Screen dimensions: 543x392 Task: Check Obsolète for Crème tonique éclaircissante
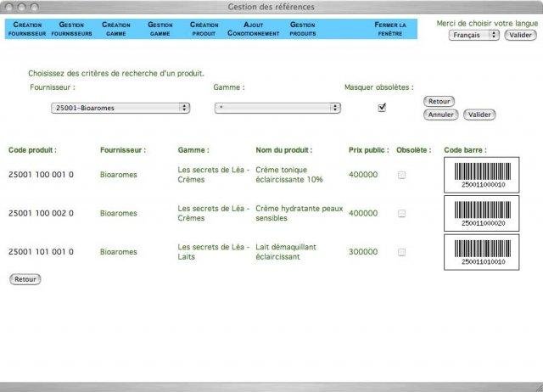tap(401, 175)
